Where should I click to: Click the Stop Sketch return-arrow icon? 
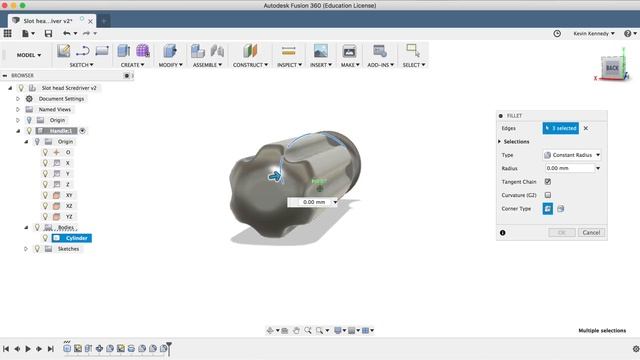coord(83,51)
